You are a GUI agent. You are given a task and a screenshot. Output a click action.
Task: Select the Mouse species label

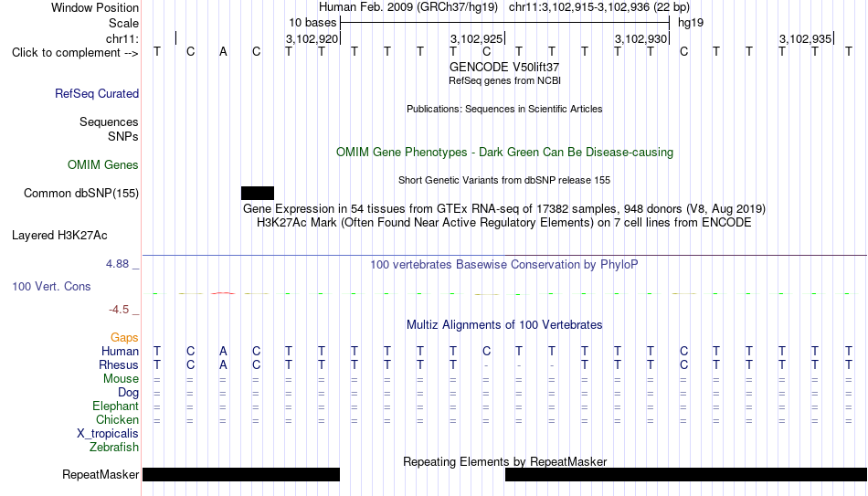pyautogui.click(x=122, y=379)
